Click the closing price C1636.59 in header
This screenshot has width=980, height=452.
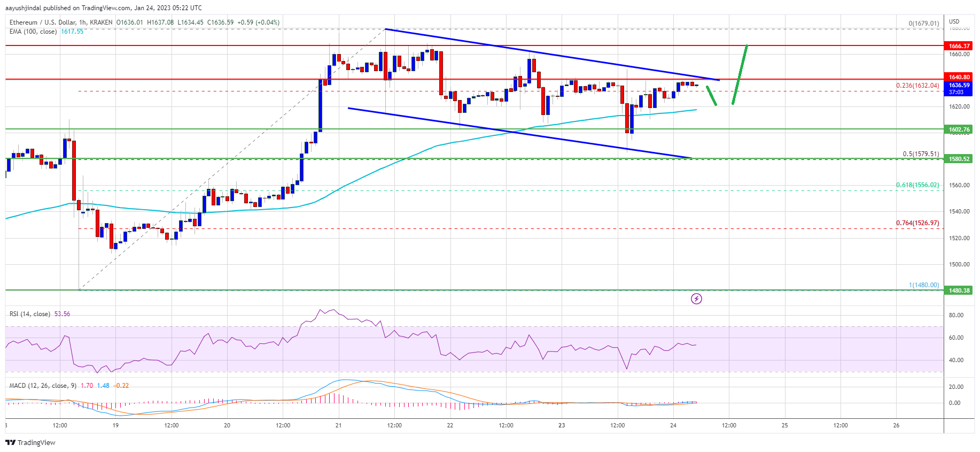[x=220, y=22]
